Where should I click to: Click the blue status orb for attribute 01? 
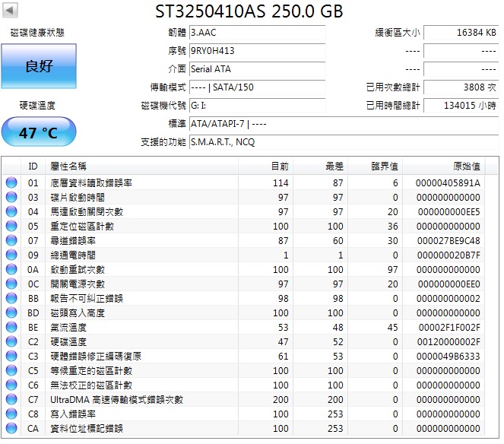pyautogui.click(x=11, y=183)
